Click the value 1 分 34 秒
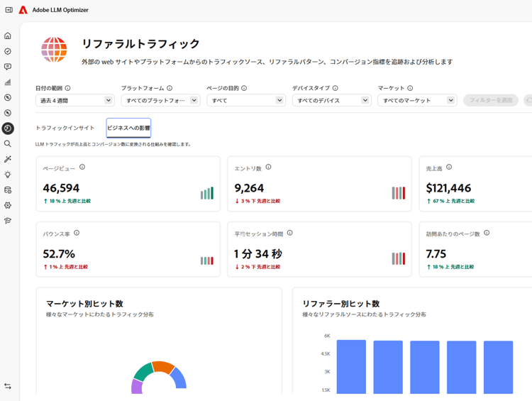532x401 pixels. click(x=258, y=253)
